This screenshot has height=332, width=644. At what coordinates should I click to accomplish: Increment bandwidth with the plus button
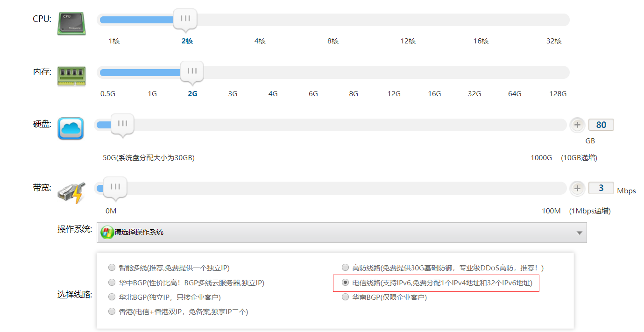(577, 188)
